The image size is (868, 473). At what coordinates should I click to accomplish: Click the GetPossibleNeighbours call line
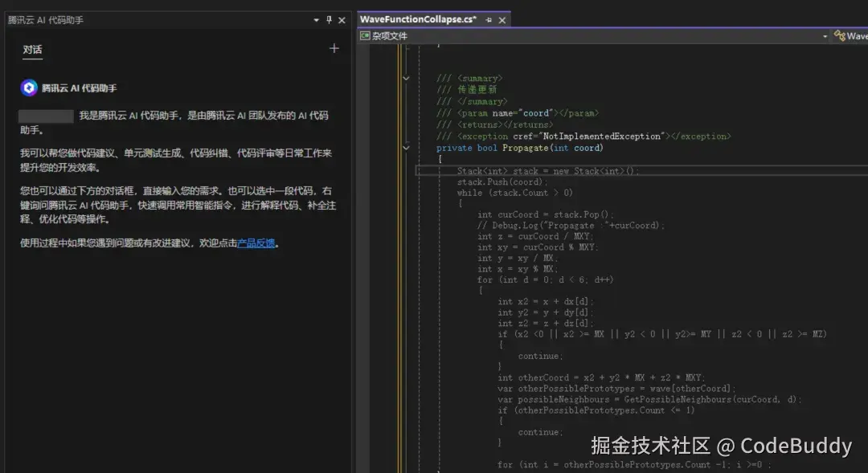[x=649, y=399]
